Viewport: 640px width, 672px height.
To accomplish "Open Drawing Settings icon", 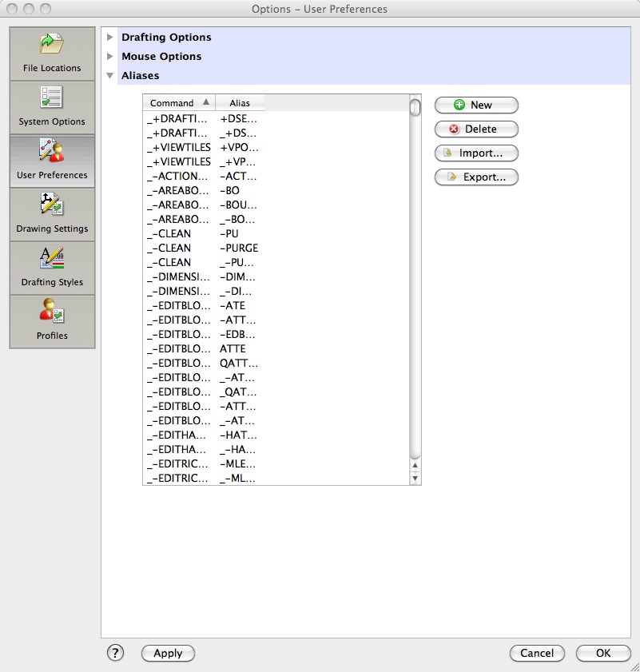I will 52,214.
